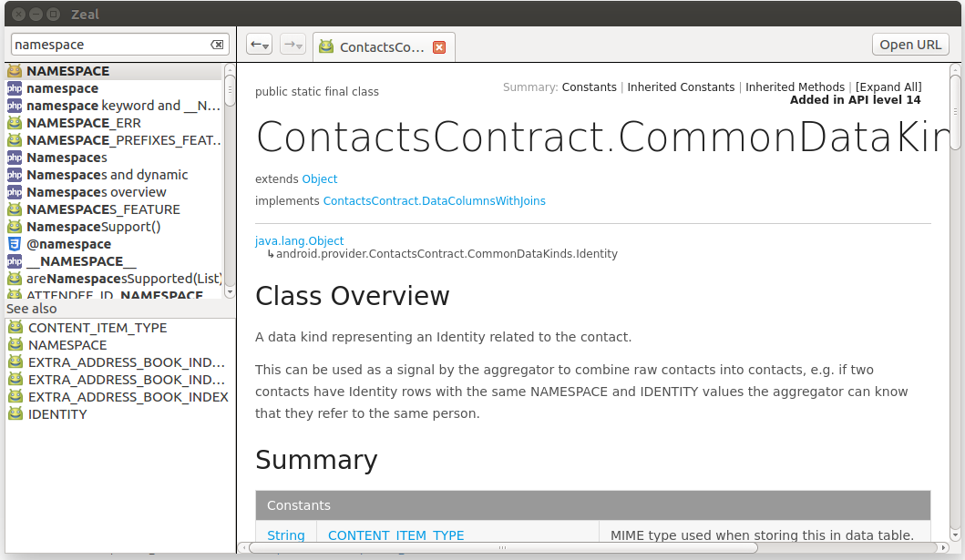This screenshot has width=965, height=560.
Task: Click the blue docset icon beside @namespace
Action: click(14, 244)
